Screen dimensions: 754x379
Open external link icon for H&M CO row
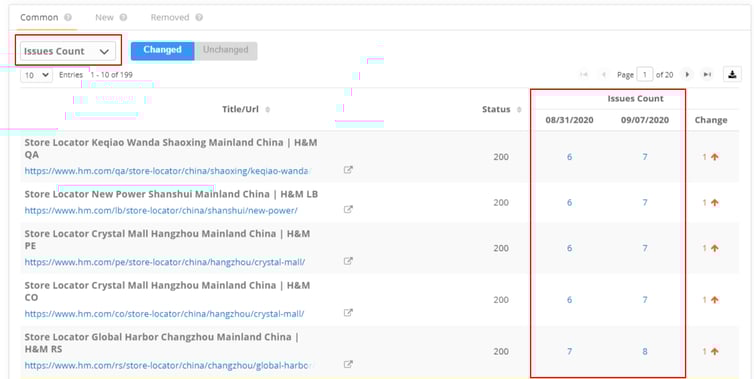point(348,313)
